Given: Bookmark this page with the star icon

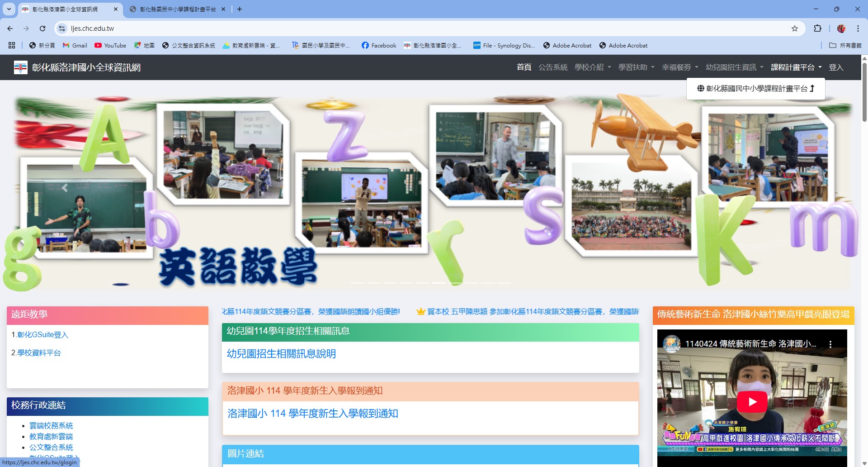Looking at the screenshot, I should (794, 29).
